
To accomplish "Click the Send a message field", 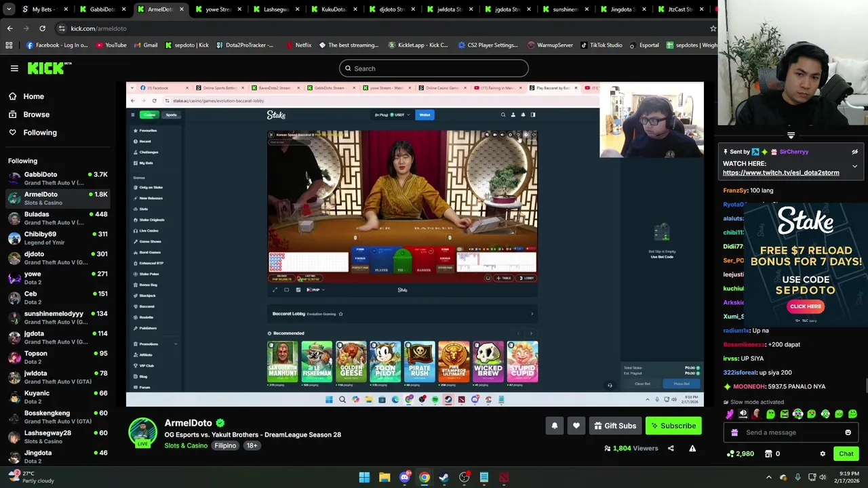I will click(x=790, y=432).
